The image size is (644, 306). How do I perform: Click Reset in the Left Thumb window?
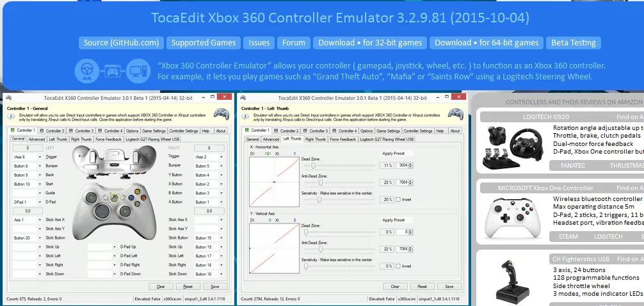[423, 286]
